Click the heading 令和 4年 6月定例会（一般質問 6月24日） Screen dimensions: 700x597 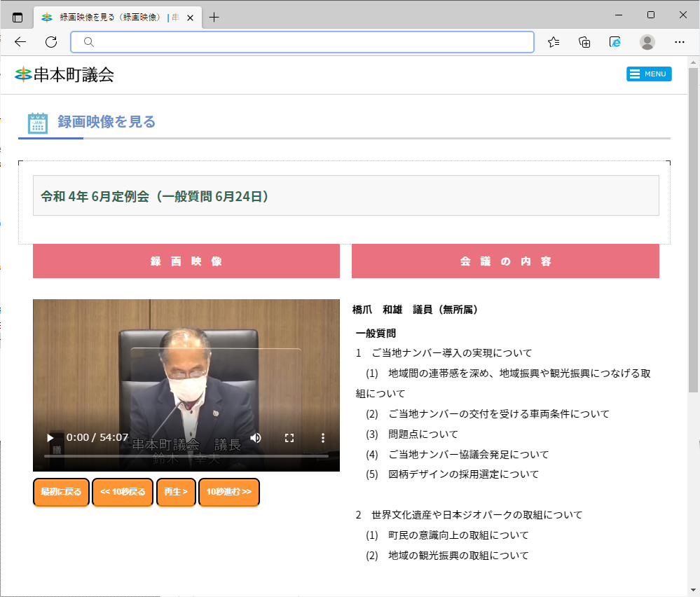coord(155,196)
